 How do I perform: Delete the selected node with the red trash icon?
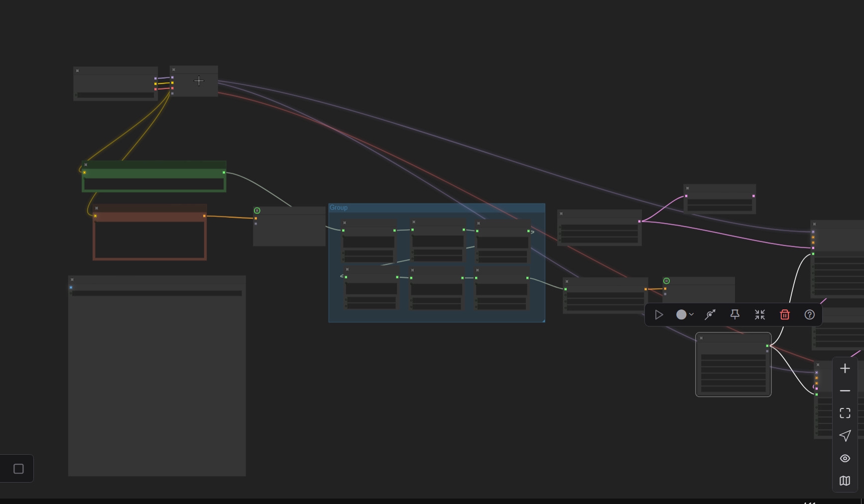click(785, 314)
